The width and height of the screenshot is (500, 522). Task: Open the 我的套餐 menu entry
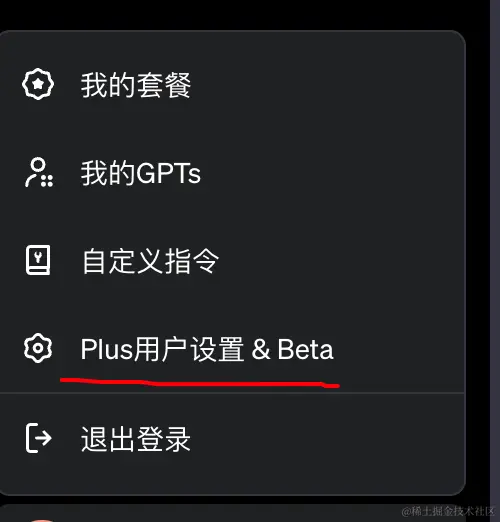coord(232,85)
